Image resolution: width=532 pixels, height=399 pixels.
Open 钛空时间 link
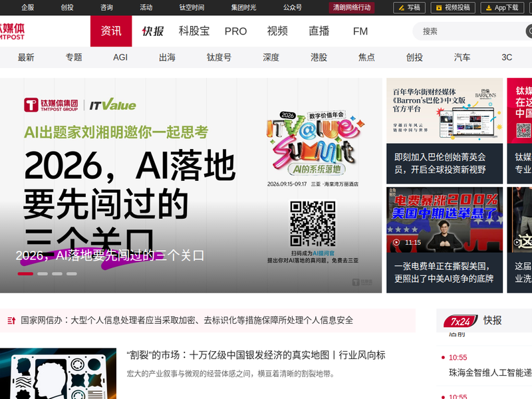pos(192,7)
